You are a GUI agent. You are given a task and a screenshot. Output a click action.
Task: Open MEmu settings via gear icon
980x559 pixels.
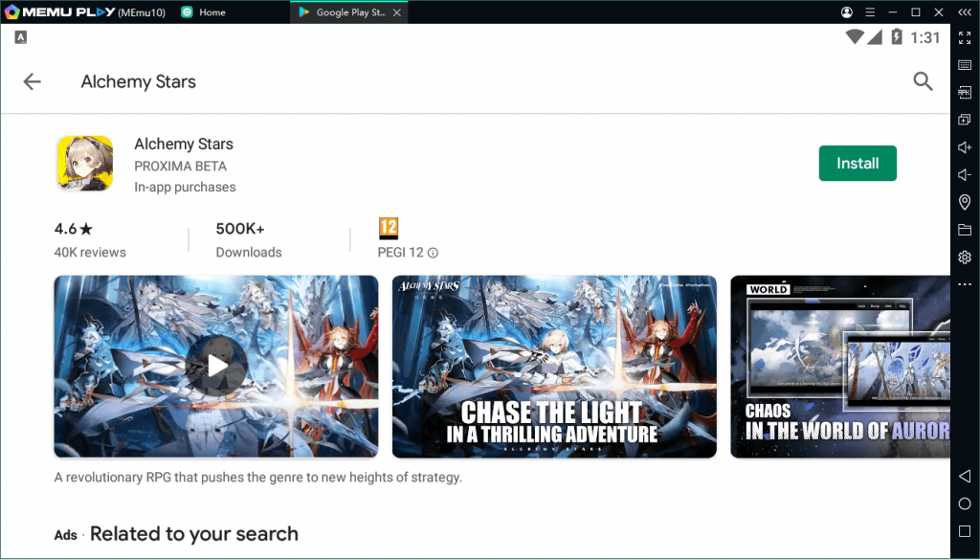(965, 257)
